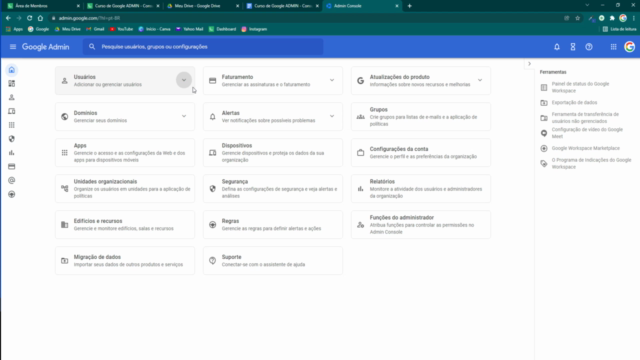Viewport: 640px width, 360px height.
Task: Open Unidades organizacionais card
Action: 125,189
